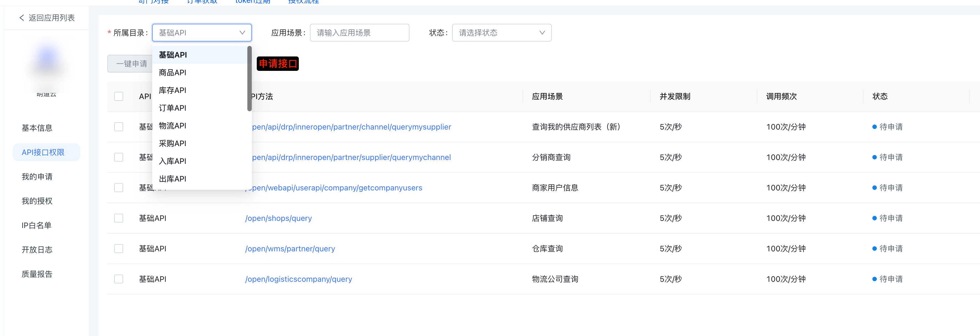Image resolution: width=980 pixels, height=336 pixels.
Task: Open the /open/logisticscompany/query link
Action: click(299, 279)
